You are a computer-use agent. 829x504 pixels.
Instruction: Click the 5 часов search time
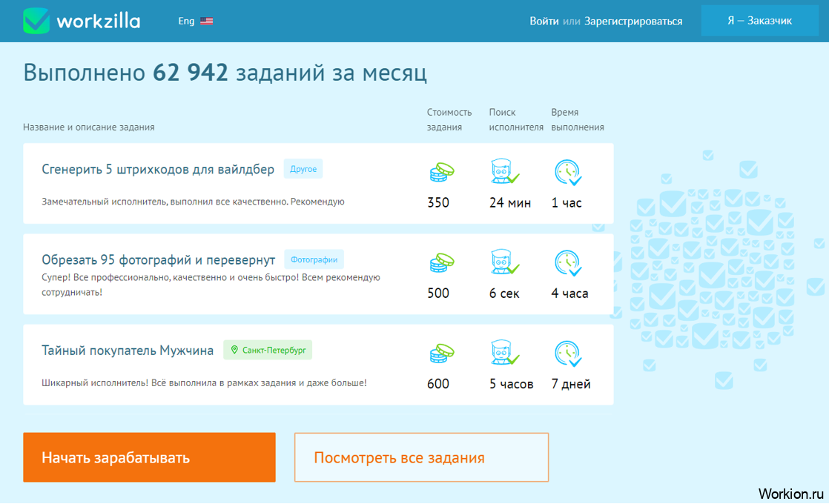click(511, 384)
